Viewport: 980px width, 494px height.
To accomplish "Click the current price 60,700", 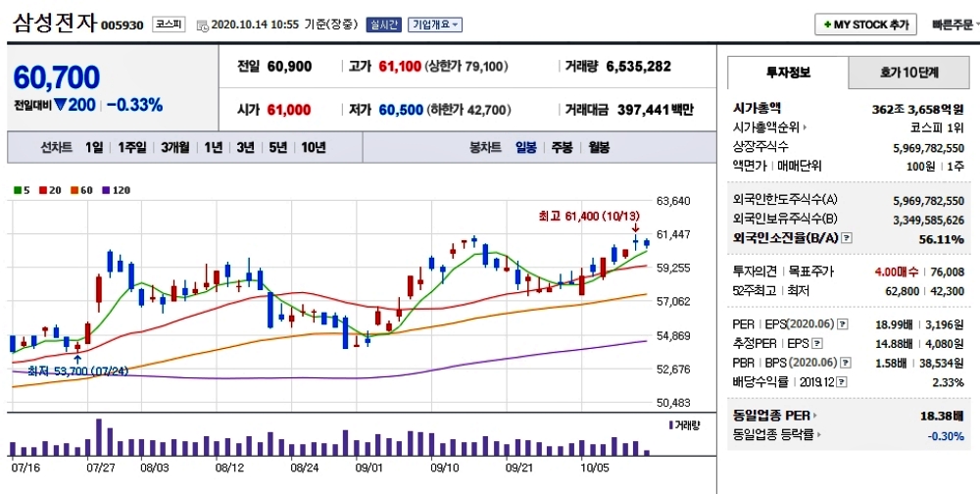I will coord(56,77).
